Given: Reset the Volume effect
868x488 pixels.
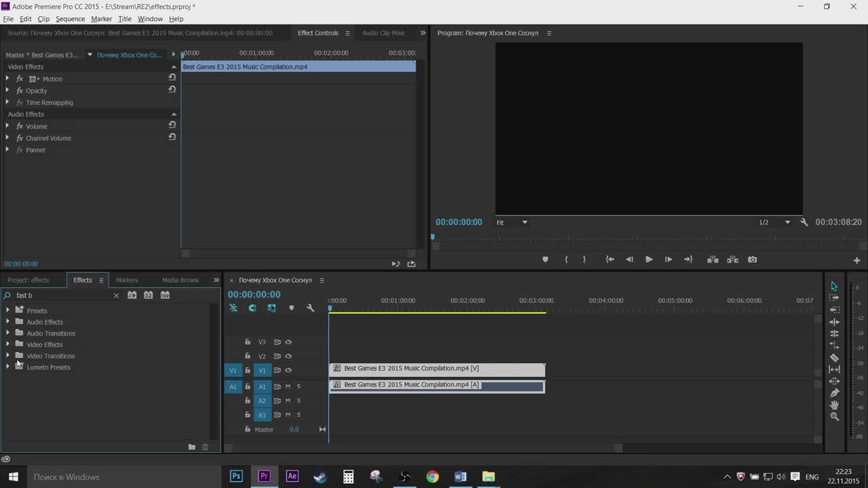Looking at the screenshot, I should click(172, 125).
